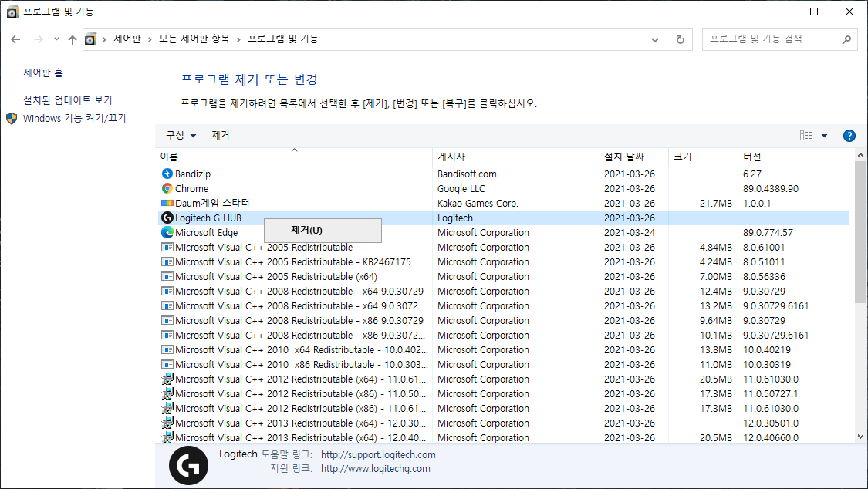
Task: Select Visual C++ 2008 x64 9.0.30729 row
Action: pos(299,291)
